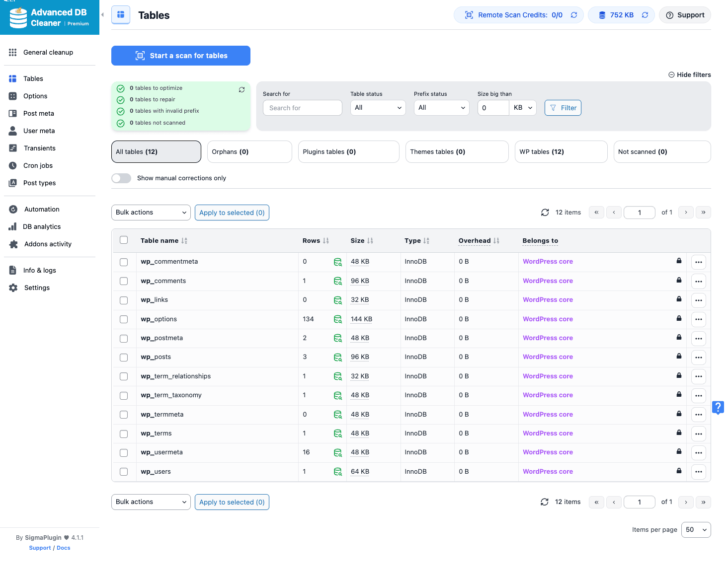Open Post meta in sidebar

pyautogui.click(x=39, y=113)
